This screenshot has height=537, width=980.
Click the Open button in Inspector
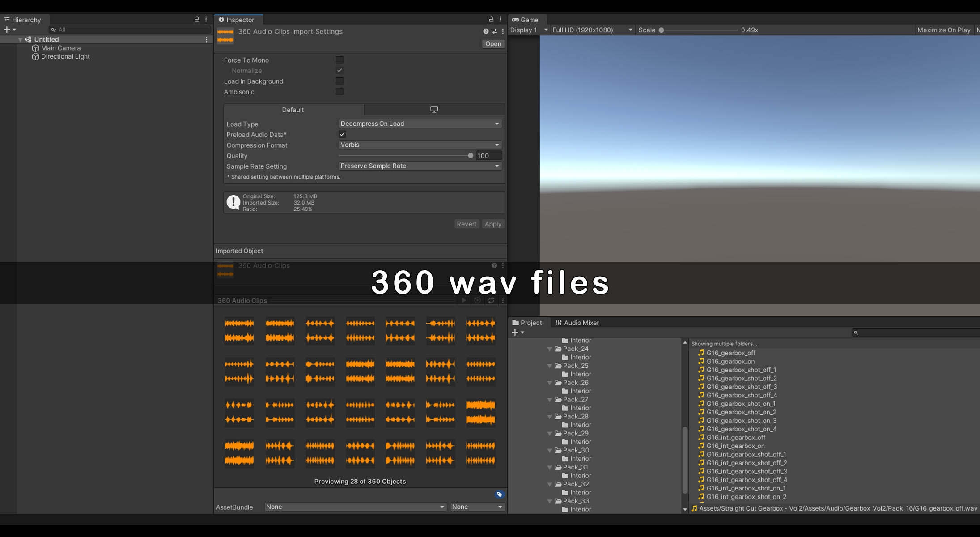493,44
